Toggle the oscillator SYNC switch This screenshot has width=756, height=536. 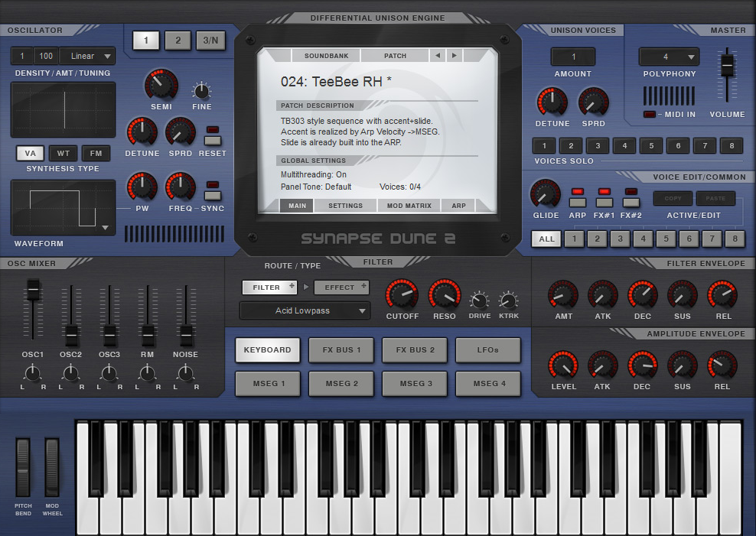(213, 195)
